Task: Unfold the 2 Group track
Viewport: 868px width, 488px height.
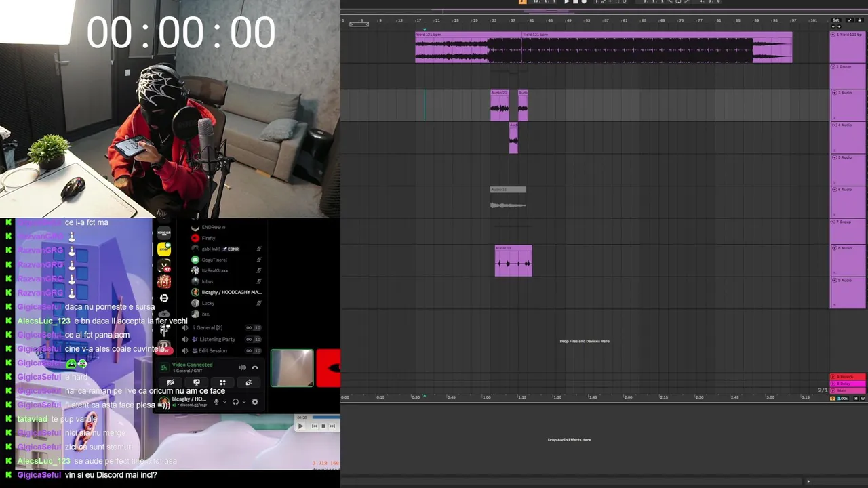Action: 833,67
